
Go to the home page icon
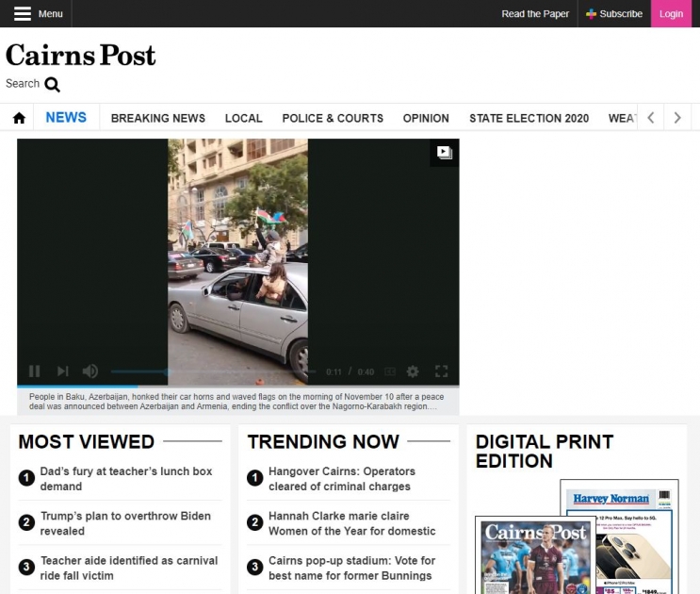click(x=19, y=118)
